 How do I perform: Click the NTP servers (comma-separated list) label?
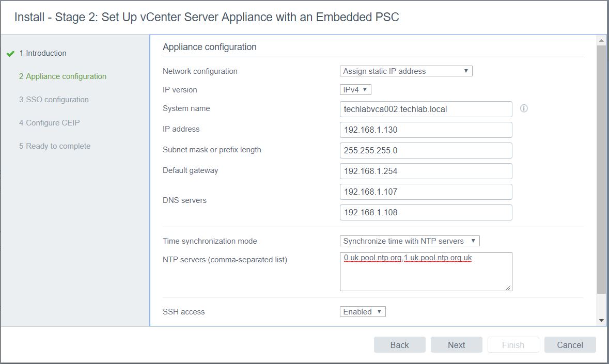coord(225,260)
